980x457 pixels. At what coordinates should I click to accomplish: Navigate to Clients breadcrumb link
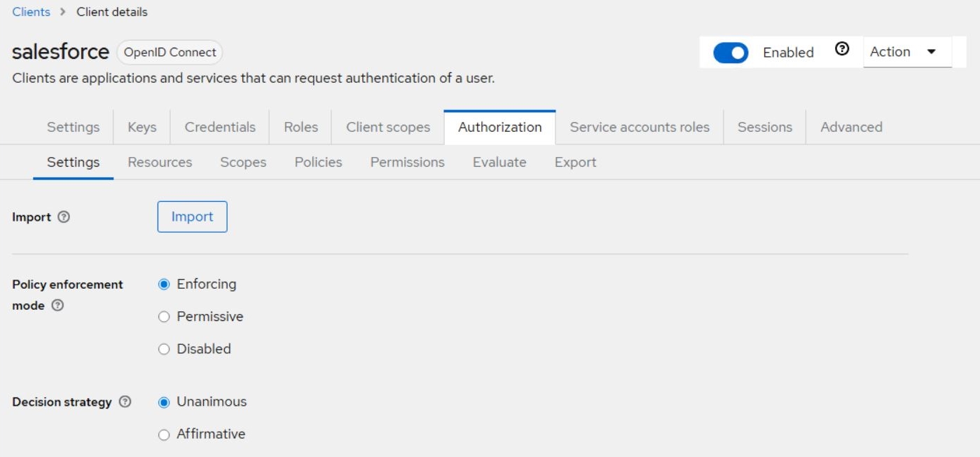click(32, 12)
